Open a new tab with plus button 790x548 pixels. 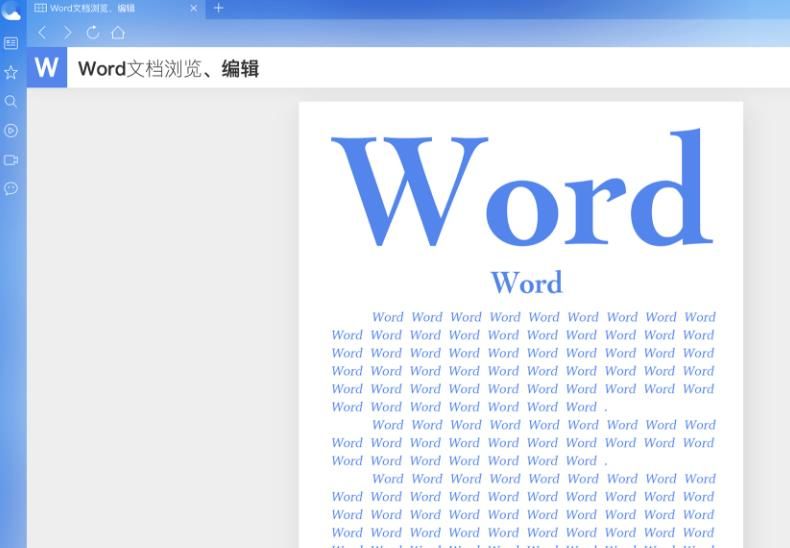coord(219,8)
